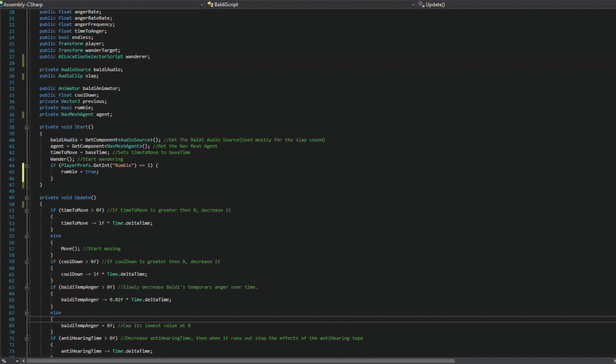616x364 pixels.
Task: Click "public AudioClip slap;" line
Action: click(69, 75)
